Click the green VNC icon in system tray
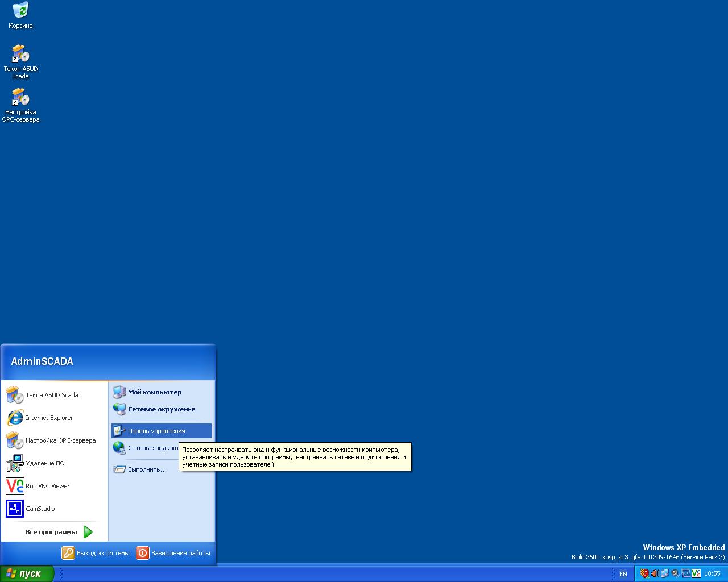This screenshot has width=728, height=582. tap(696, 573)
